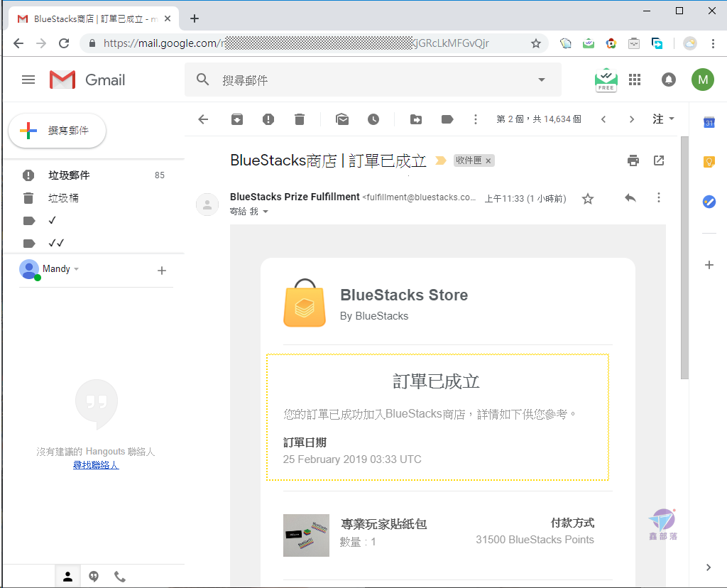Click the search magnifier icon
This screenshot has height=588, width=727.
[202, 80]
